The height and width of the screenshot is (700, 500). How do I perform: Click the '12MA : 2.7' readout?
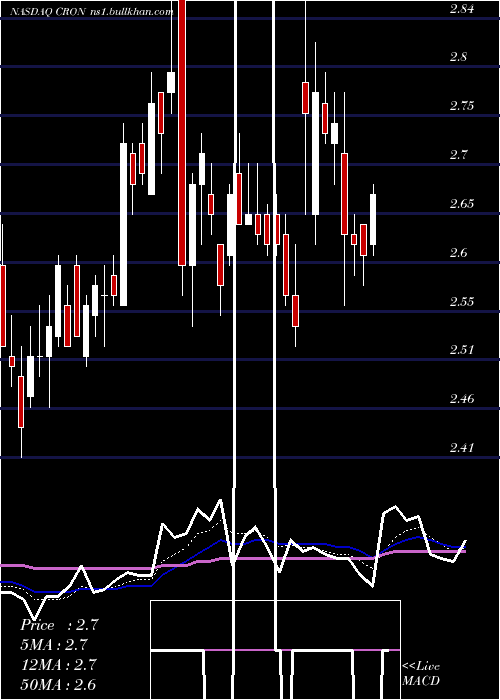(59, 665)
